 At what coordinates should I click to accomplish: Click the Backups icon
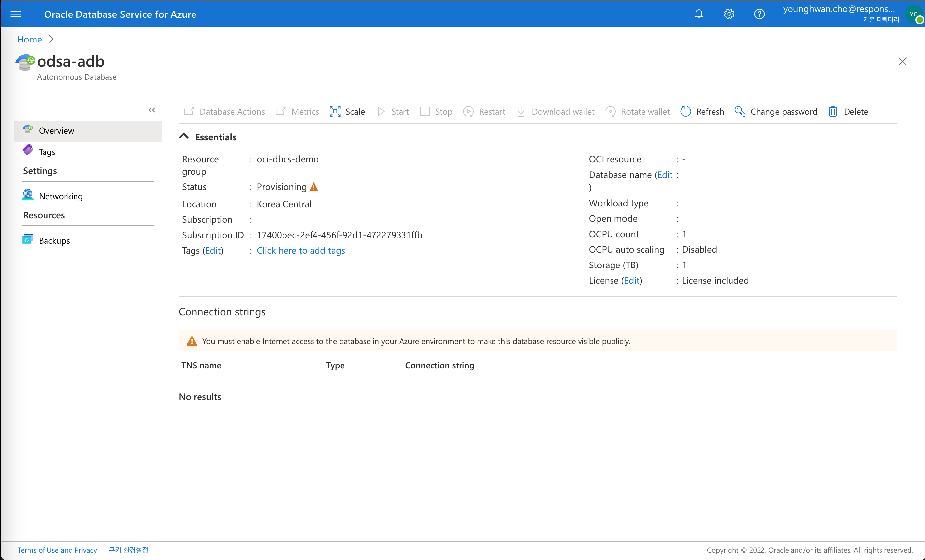[x=28, y=239]
